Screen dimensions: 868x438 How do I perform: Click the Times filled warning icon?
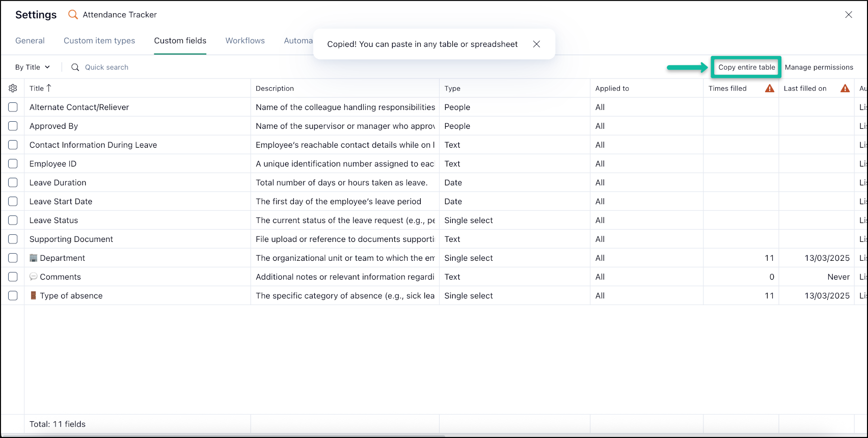769,89
